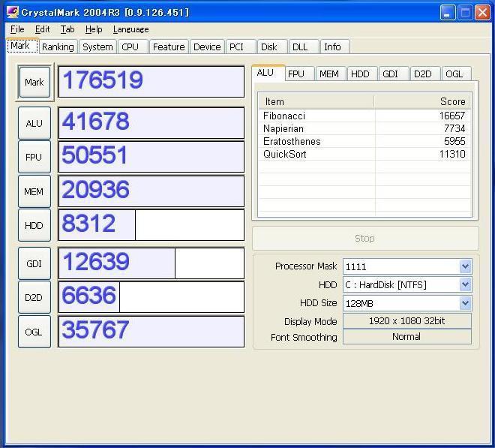Click the Item column header
Screen dimensions: 495x448
point(316,102)
